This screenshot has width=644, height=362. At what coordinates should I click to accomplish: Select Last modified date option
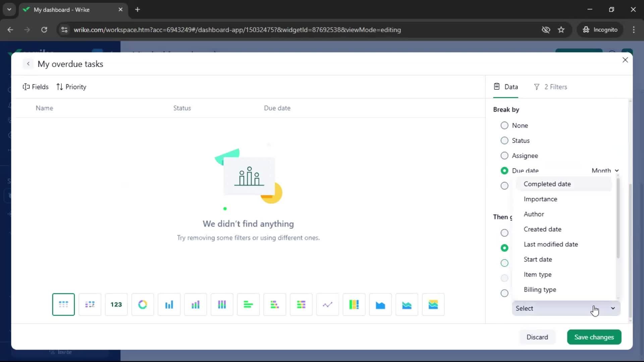tap(564, 244)
